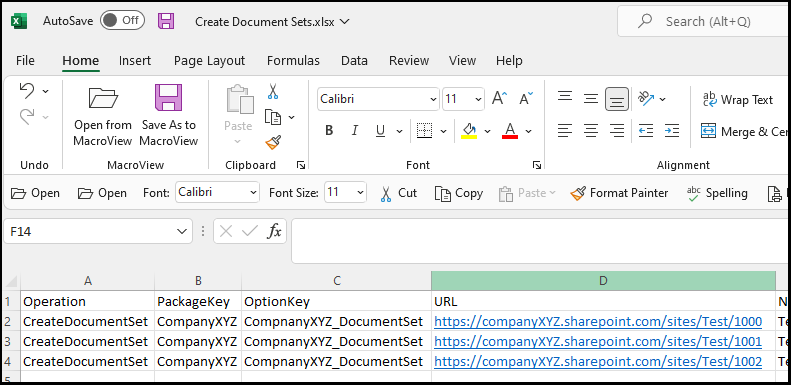Click the Name Box showing F14
This screenshot has height=385, width=791.
point(98,231)
